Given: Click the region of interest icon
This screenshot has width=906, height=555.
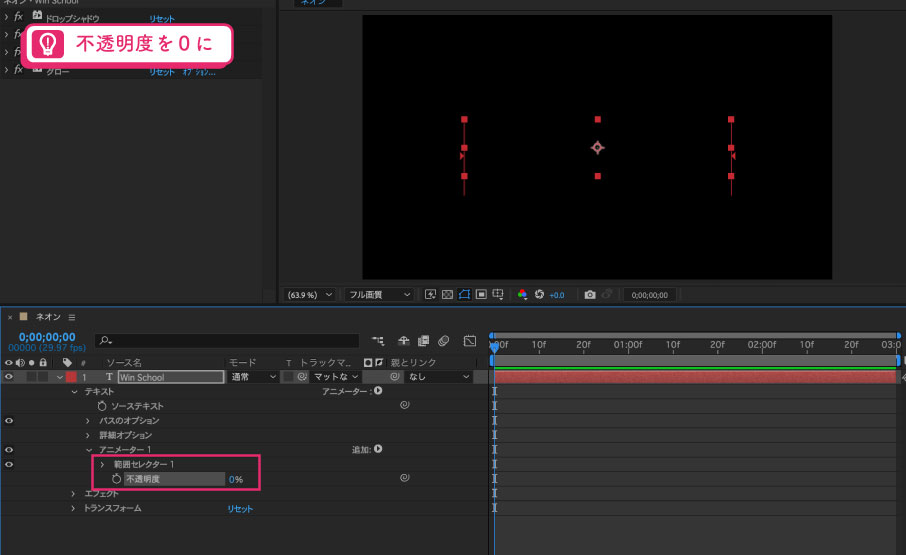Looking at the screenshot, I should [481, 295].
